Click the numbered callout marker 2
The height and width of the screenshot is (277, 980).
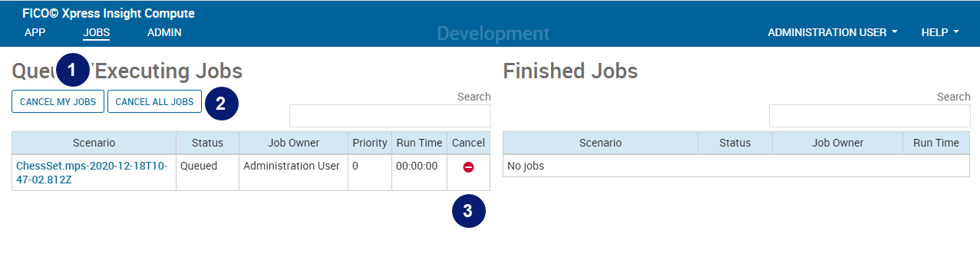point(221,103)
